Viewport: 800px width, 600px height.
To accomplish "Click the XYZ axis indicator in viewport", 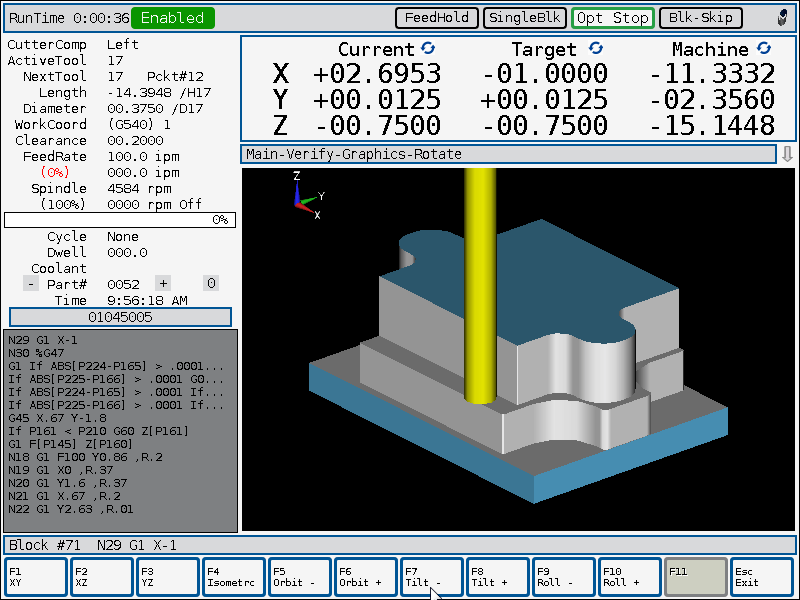I will tap(308, 197).
